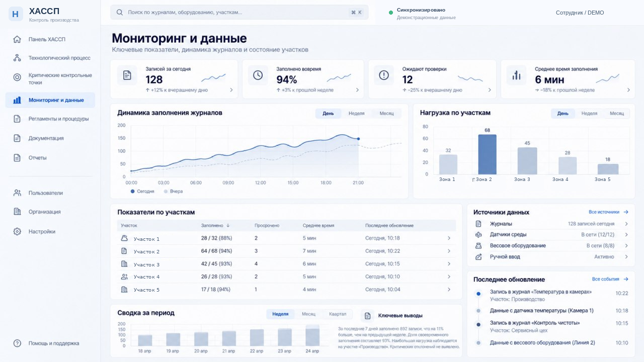
Task: Expand the Участок 3 row chevron
Action: (449, 264)
